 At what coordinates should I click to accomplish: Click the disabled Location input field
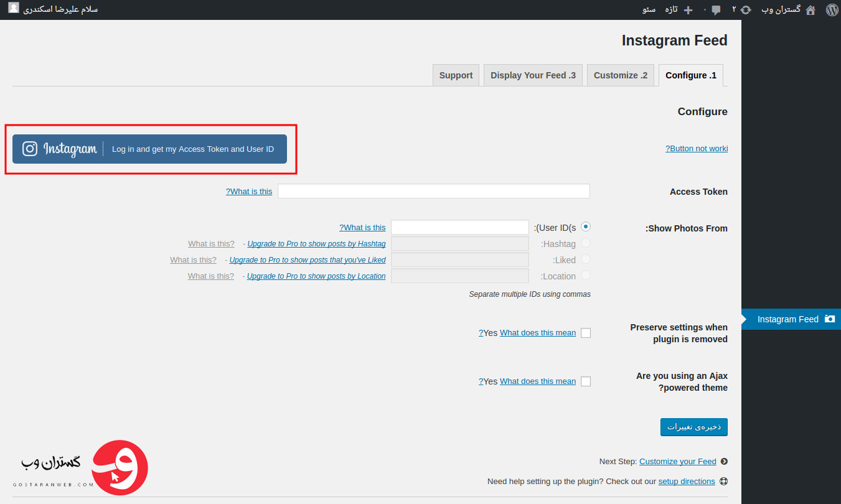(460, 276)
